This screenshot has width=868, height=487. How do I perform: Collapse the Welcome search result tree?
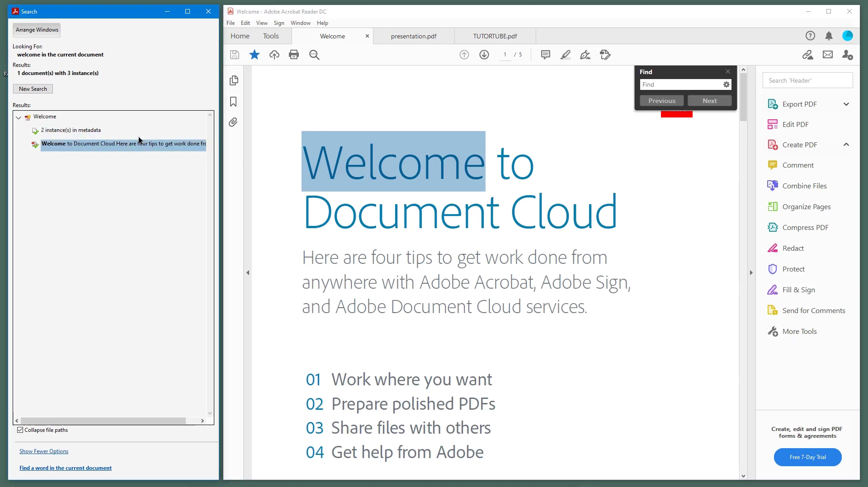point(19,117)
